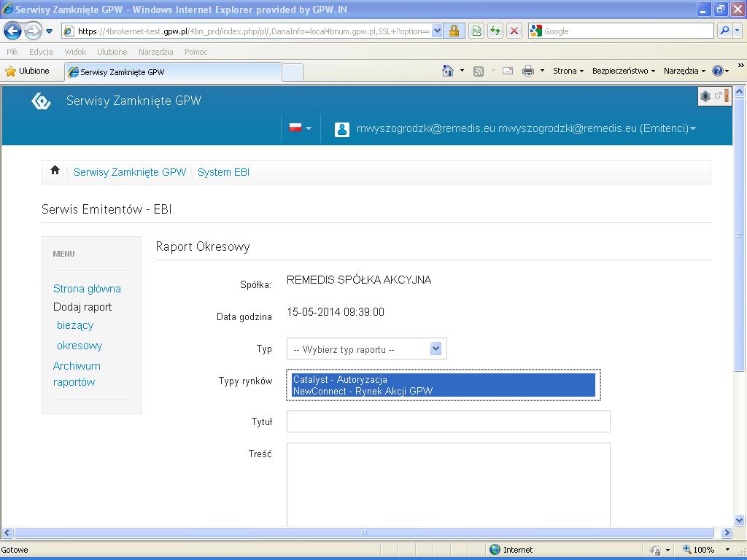This screenshot has height=560, width=747.
Task: Open the Home icon dropdown arrow
Action: tap(462, 71)
